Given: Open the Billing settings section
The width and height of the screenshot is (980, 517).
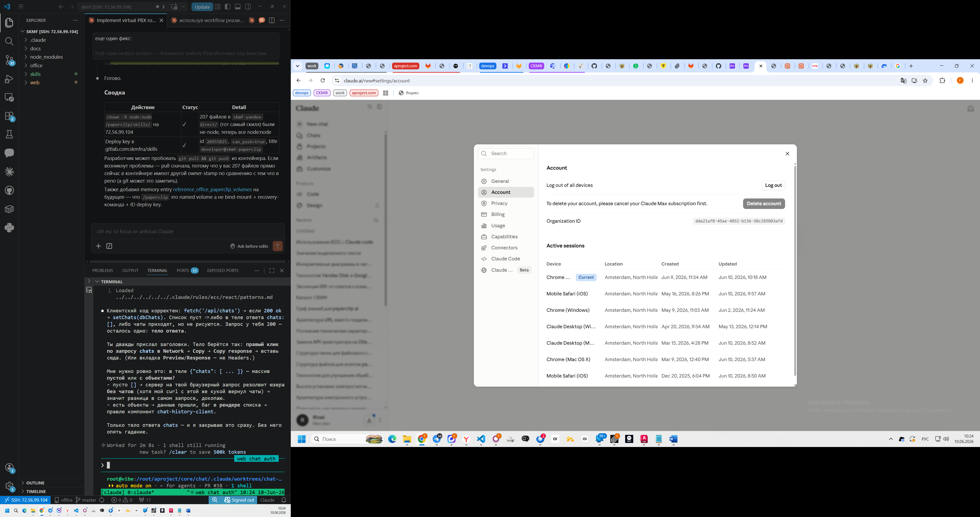Looking at the screenshot, I should [x=506, y=215].
